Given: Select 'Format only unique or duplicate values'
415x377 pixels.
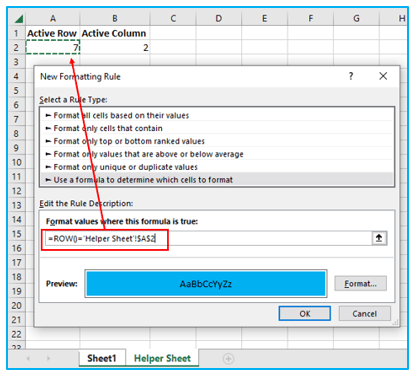Looking at the screenshot, I should (x=217, y=167).
